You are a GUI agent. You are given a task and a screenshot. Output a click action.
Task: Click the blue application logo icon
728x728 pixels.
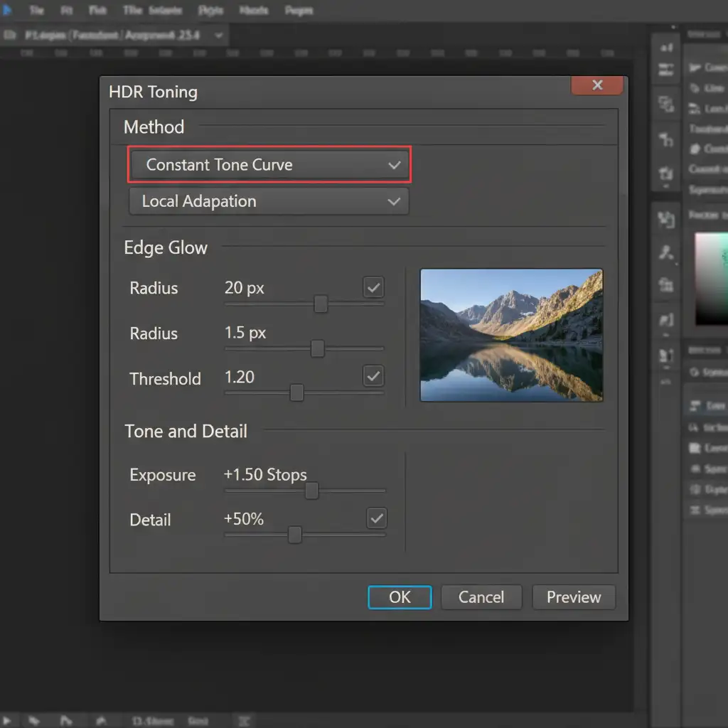(7, 10)
